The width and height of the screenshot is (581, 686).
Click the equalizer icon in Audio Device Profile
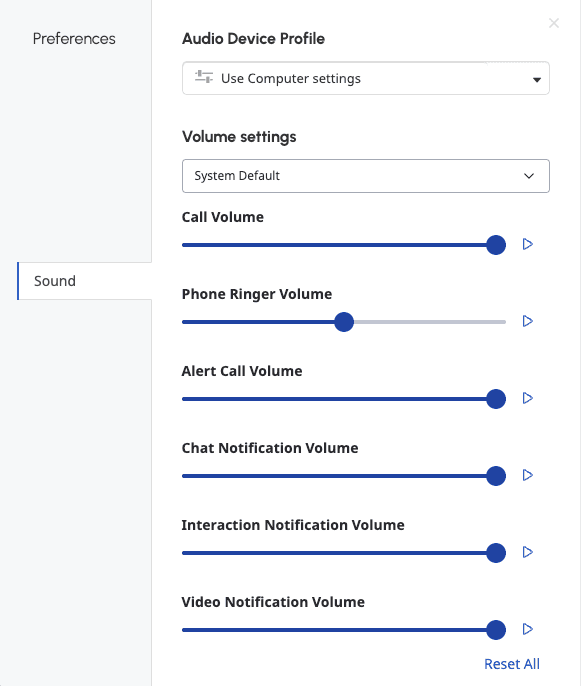[x=203, y=77]
